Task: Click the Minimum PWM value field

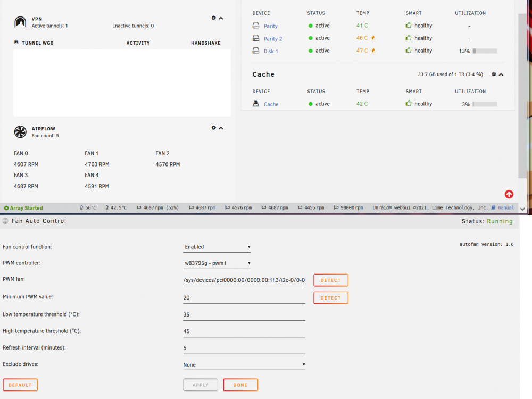Action: [244, 297]
